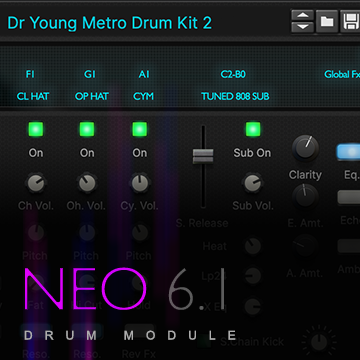Toggle the Sub On green light

pos(253,129)
